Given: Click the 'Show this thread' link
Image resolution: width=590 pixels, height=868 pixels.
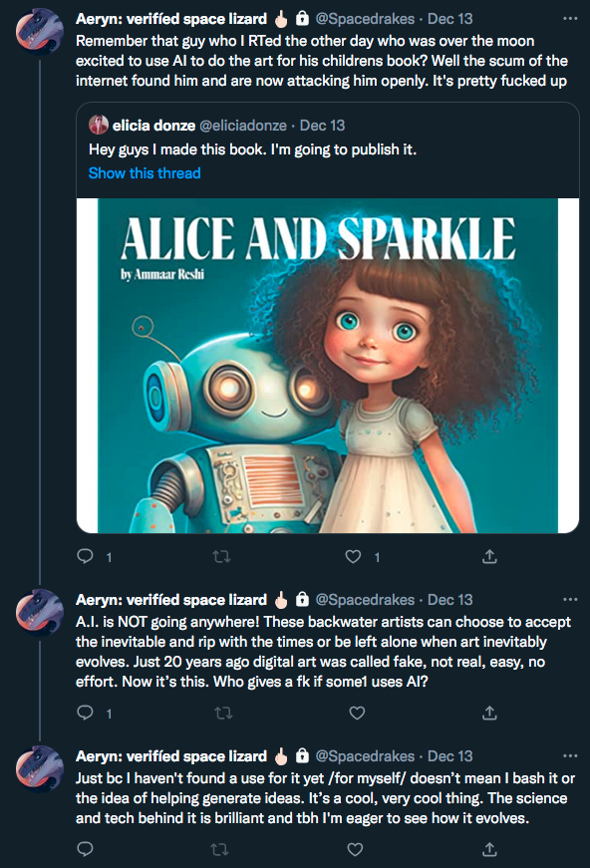Looking at the screenshot, I should pyautogui.click(x=145, y=173).
